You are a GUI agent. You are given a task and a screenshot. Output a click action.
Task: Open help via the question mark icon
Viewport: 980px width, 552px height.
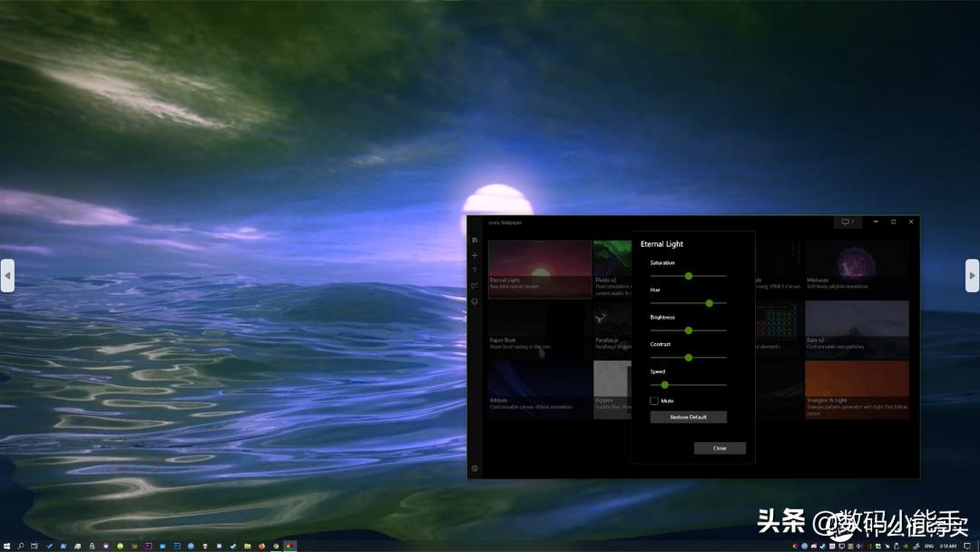(x=475, y=271)
